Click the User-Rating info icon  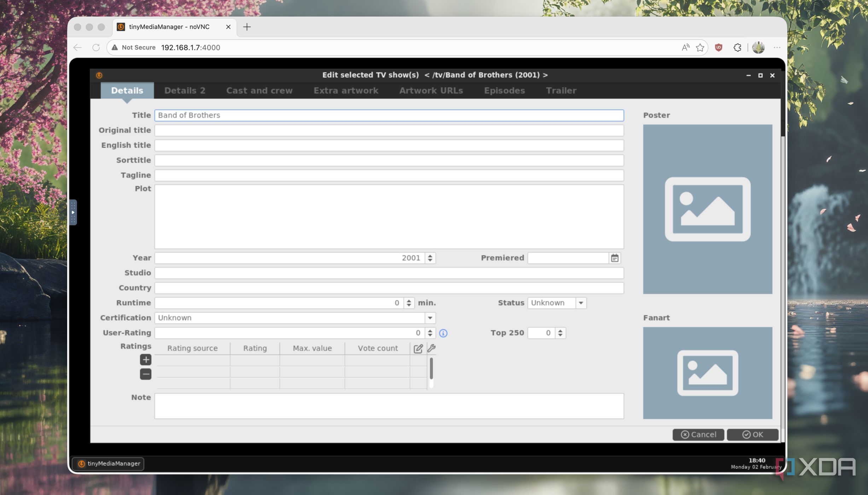pyautogui.click(x=443, y=333)
